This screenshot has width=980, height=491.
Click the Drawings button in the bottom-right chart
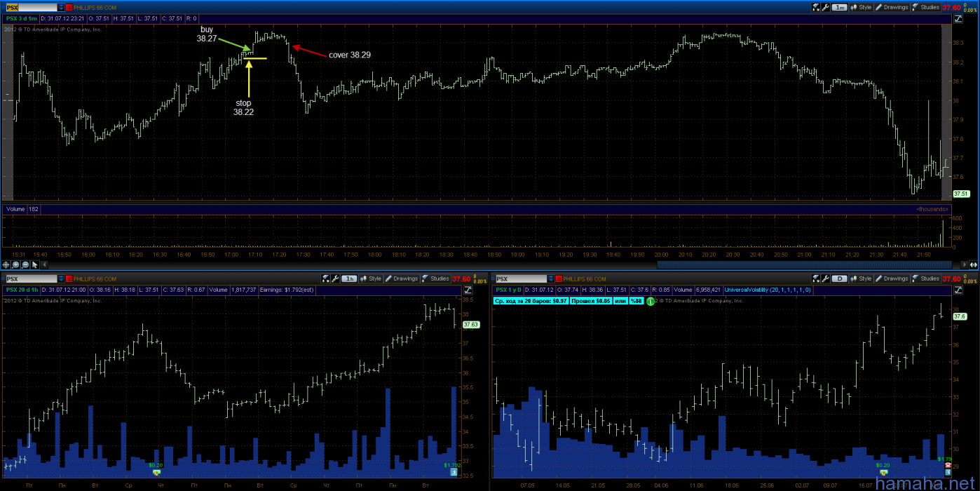tap(892, 278)
